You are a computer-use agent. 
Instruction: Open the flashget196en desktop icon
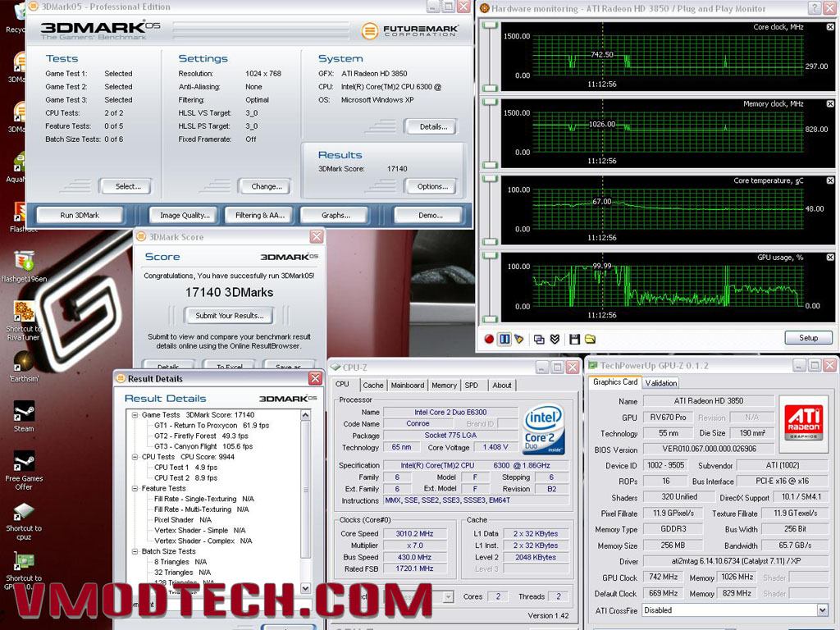[x=24, y=267]
